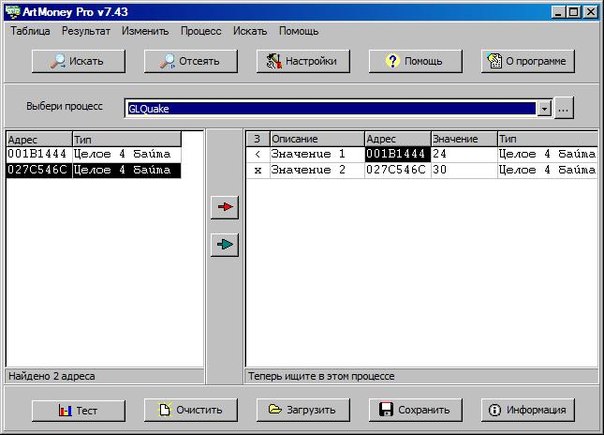The width and height of the screenshot is (604, 435).
Task: Click the Искать search button
Action: pyautogui.click(x=79, y=61)
